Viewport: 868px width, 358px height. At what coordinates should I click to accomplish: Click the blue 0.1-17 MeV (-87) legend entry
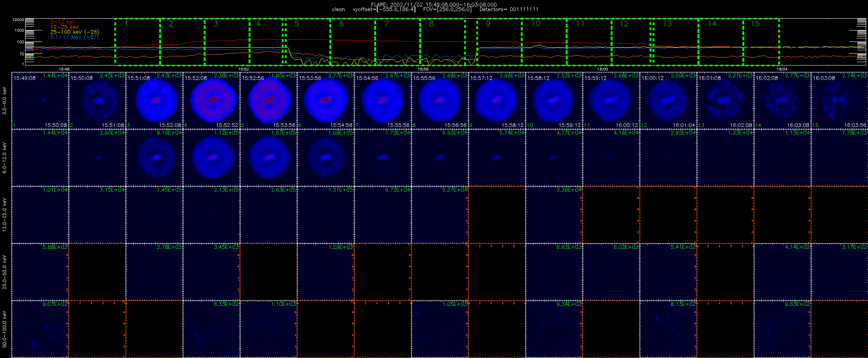(74, 37)
